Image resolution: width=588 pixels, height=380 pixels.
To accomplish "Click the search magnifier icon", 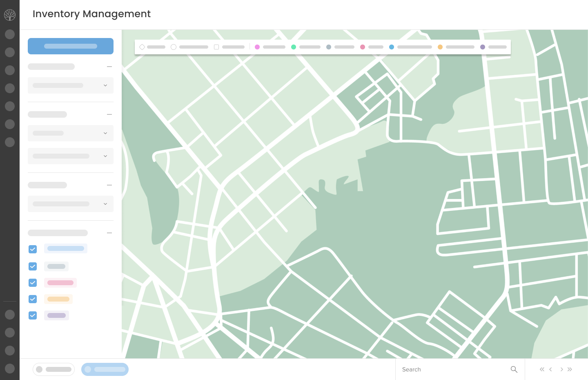I will 514,369.
